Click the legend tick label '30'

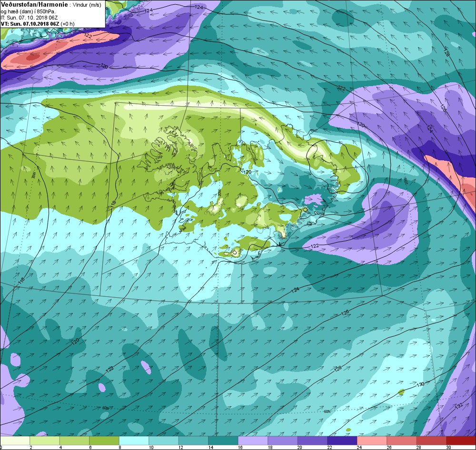(x=448, y=447)
